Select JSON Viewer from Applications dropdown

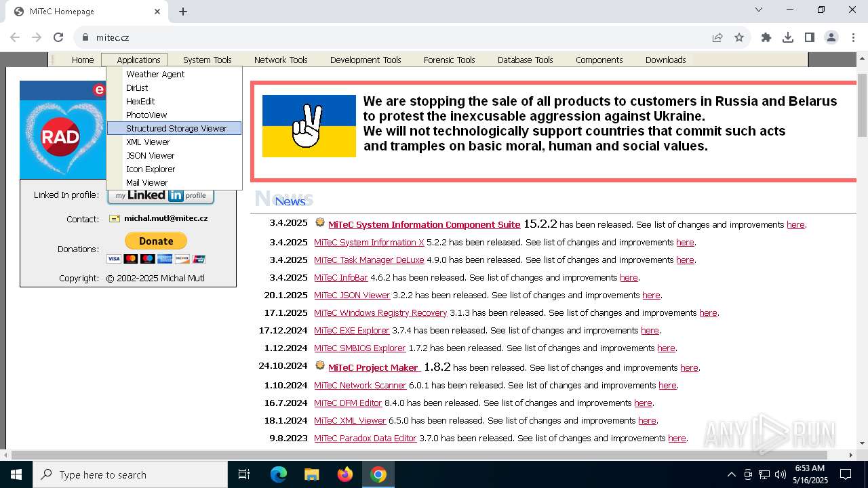[x=174, y=155]
